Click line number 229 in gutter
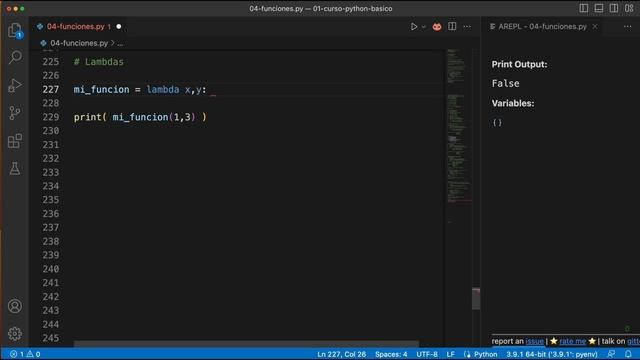 tap(51, 117)
